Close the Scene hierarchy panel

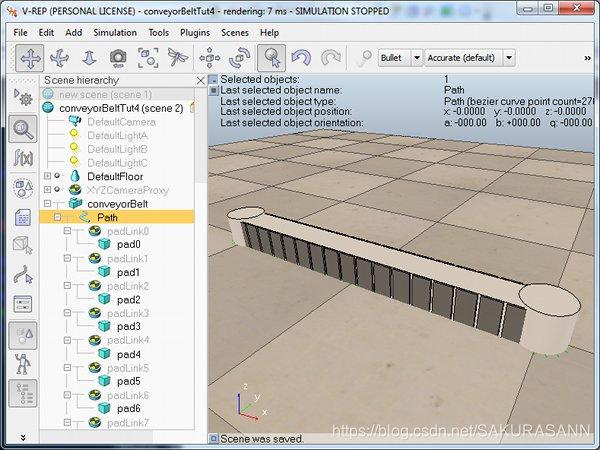[201, 81]
